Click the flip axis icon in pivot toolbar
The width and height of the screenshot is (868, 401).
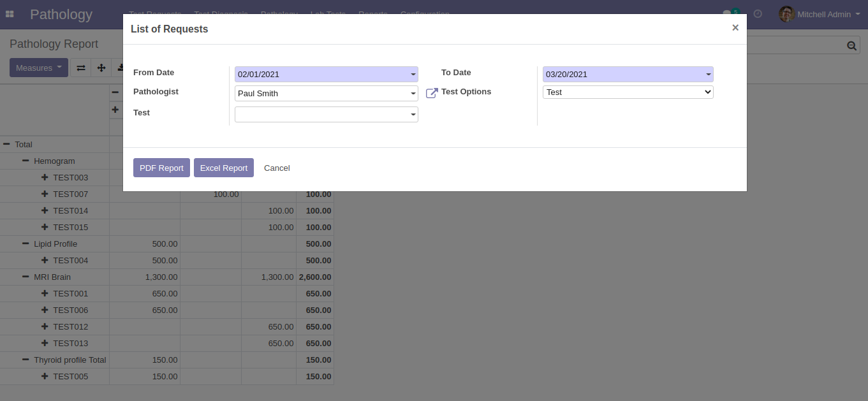point(81,68)
